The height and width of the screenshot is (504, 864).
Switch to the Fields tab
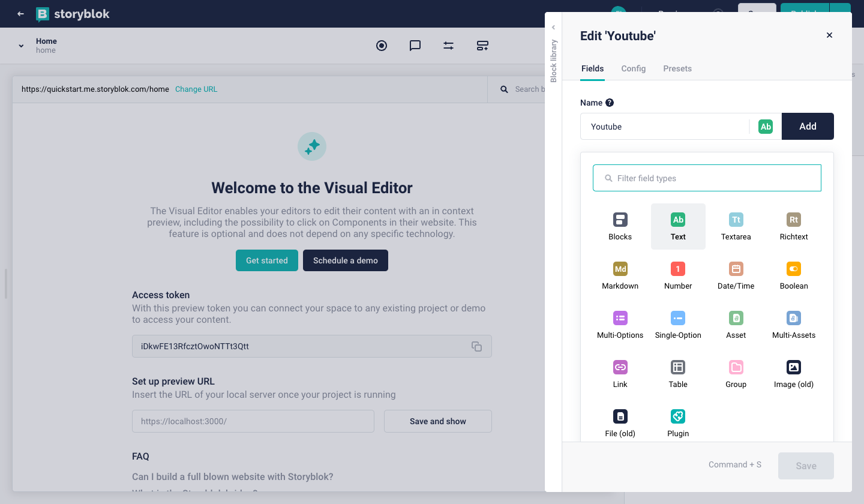[x=593, y=68]
